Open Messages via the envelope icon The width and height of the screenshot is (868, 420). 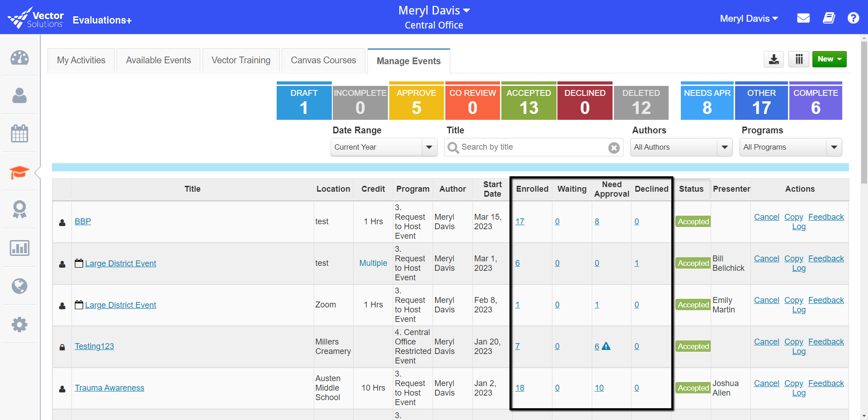[803, 18]
